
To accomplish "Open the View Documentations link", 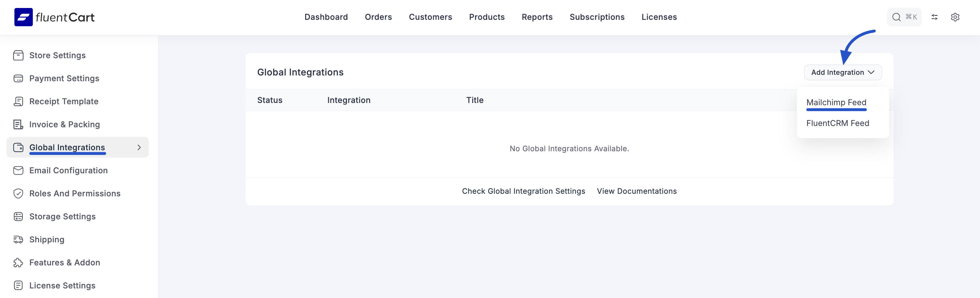I will (636, 191).
